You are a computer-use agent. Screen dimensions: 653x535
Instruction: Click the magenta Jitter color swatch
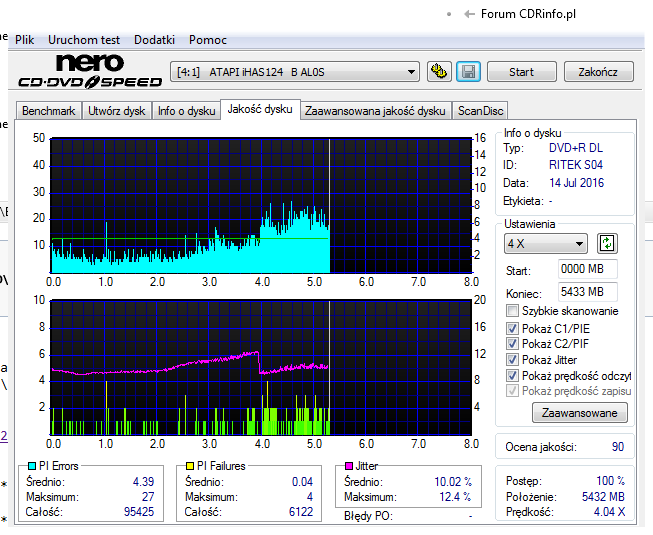[349, 465]
